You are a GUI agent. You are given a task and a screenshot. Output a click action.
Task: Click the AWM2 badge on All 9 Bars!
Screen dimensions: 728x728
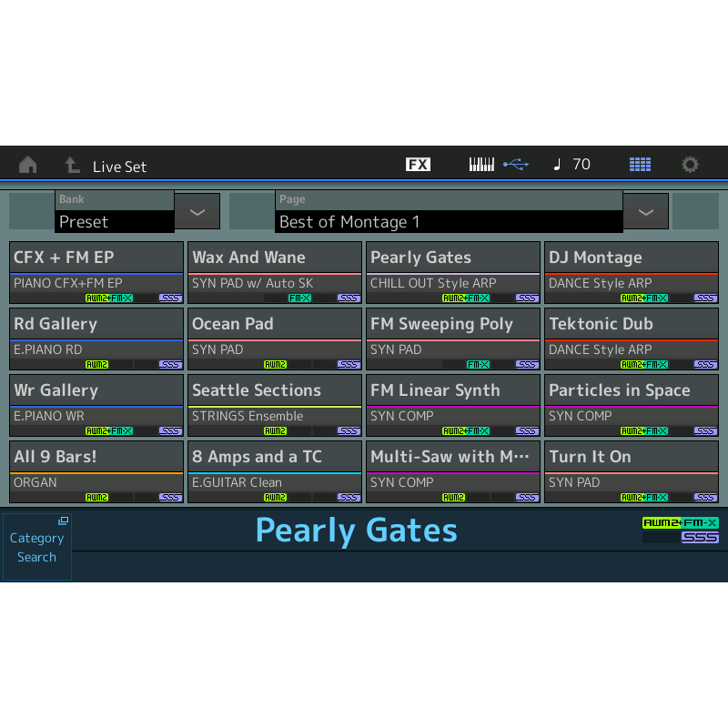point(96,497)
